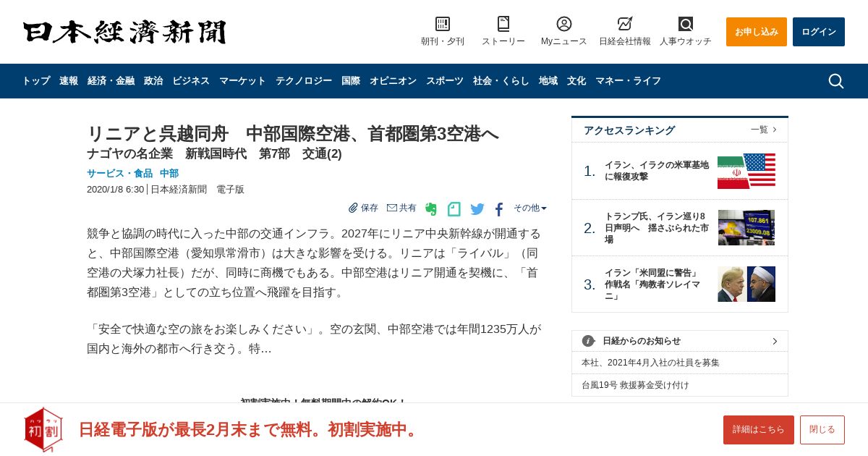Open the マネー・ライフ section
Viewport: 868px width, 456px height.
pos(628,81)
